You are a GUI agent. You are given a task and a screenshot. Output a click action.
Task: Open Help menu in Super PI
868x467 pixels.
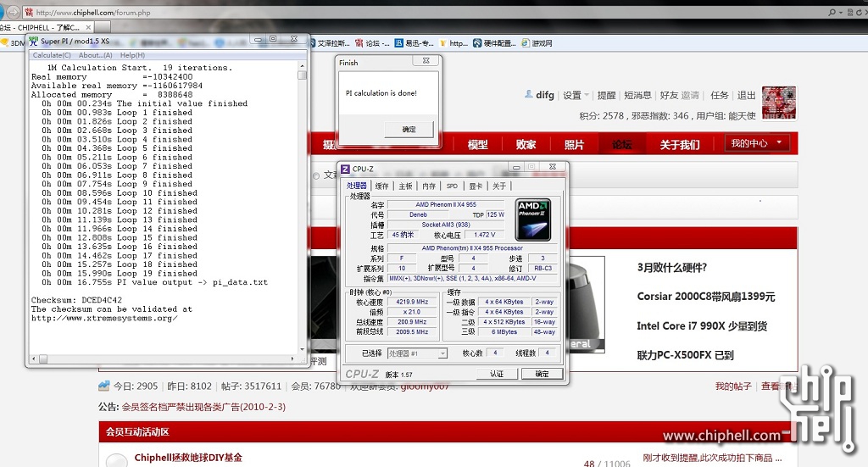(x=132, y=55)
